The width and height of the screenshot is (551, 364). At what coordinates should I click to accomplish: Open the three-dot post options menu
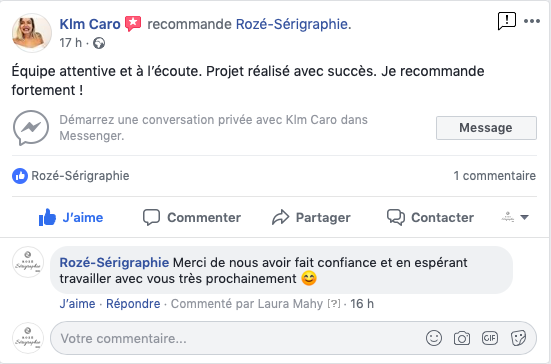(532, 21)
